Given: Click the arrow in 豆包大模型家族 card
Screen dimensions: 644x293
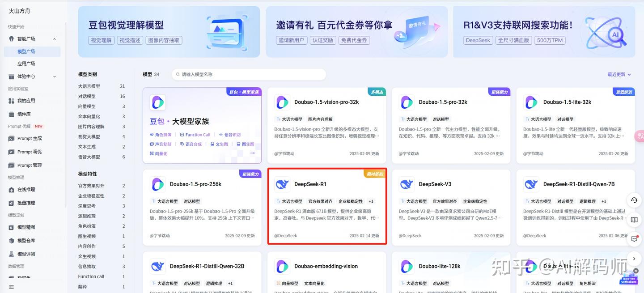Looking at the screenshot, I should 252,153.
